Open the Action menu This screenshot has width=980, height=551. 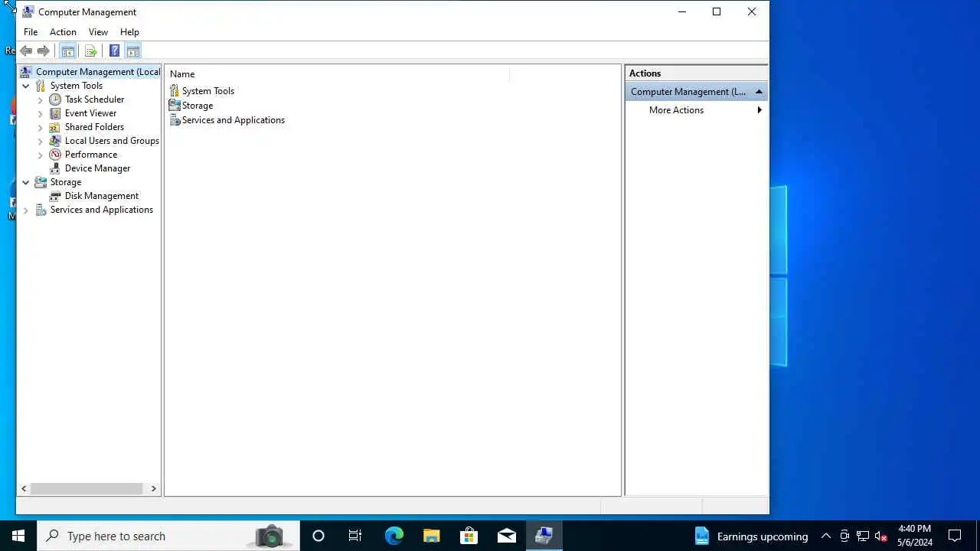(63, 32)
